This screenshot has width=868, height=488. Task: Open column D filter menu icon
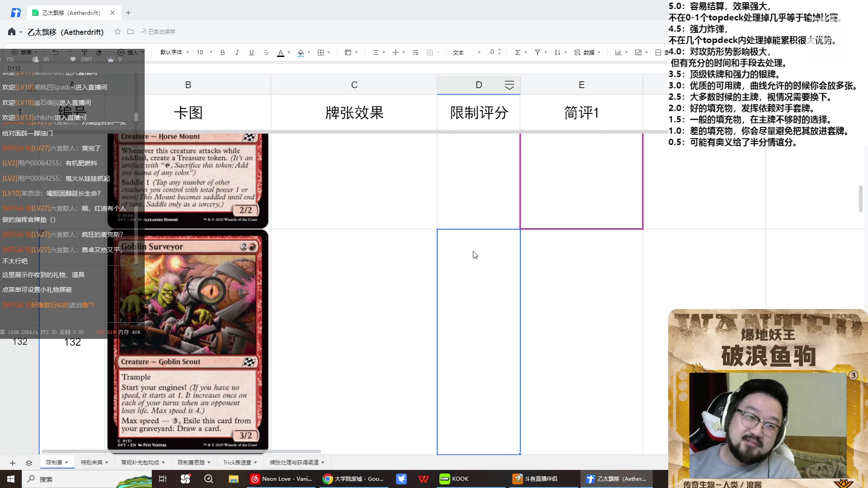pos(509,85)
